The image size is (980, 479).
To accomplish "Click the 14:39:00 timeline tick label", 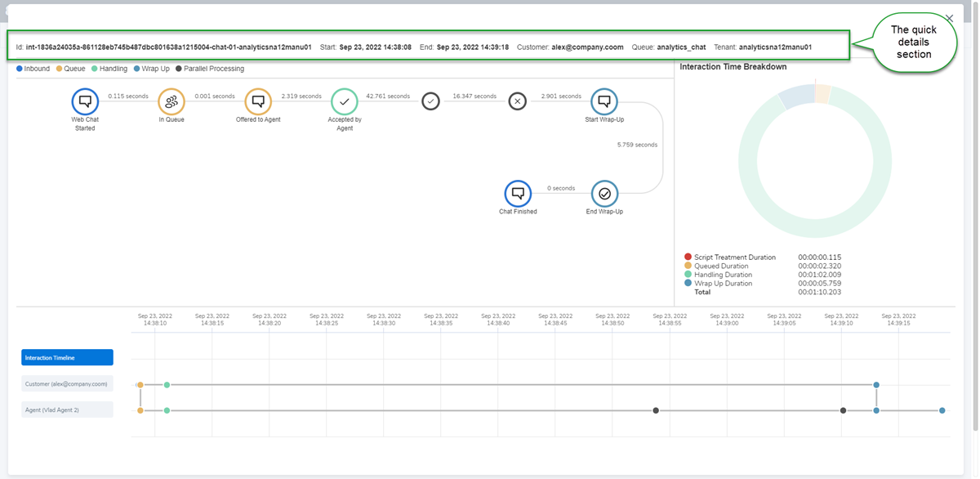I will tap(726, 320).
